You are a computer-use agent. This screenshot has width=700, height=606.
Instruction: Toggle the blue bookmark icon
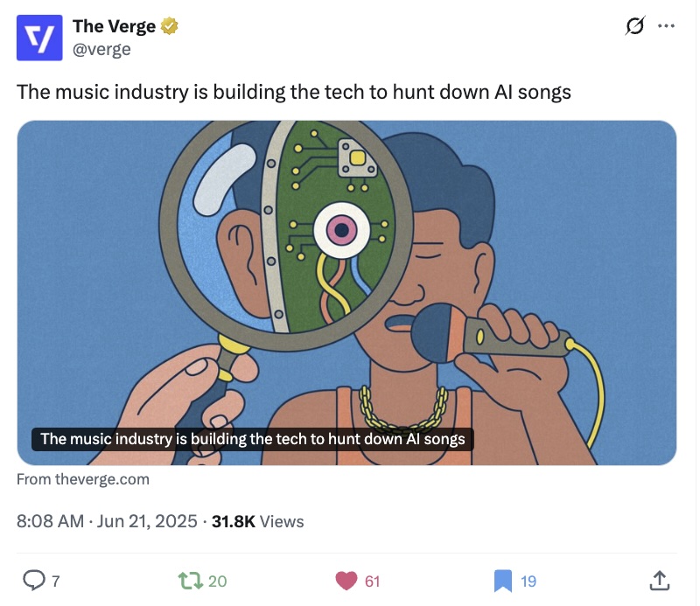502,581
